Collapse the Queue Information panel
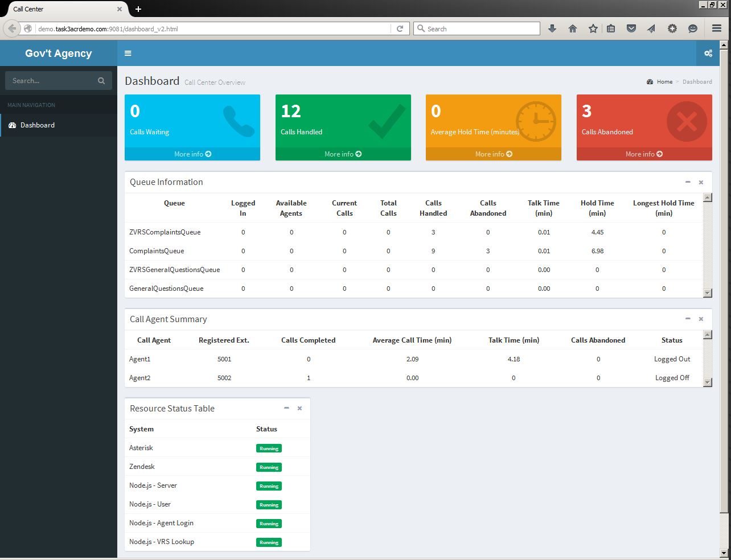 click(688, 182)
